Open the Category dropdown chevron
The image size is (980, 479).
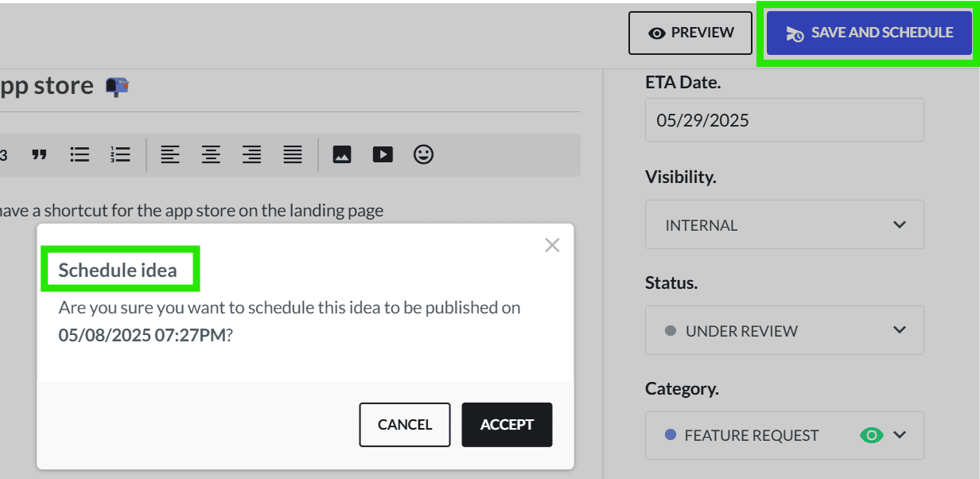[900, 434]
